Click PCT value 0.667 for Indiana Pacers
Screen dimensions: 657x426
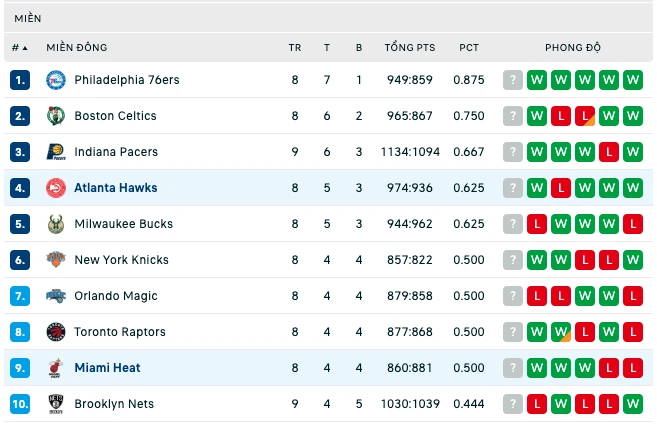click(469, 152)
